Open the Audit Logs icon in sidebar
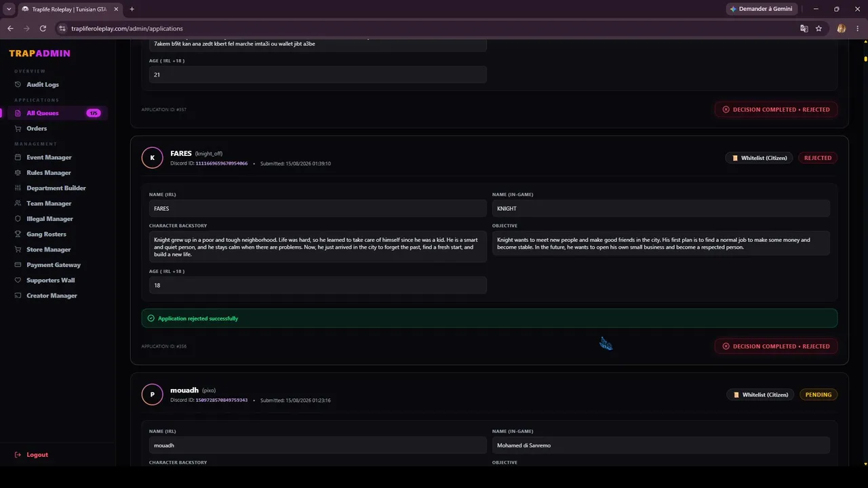Screen dimensions: 868x488 click(18, 85)
